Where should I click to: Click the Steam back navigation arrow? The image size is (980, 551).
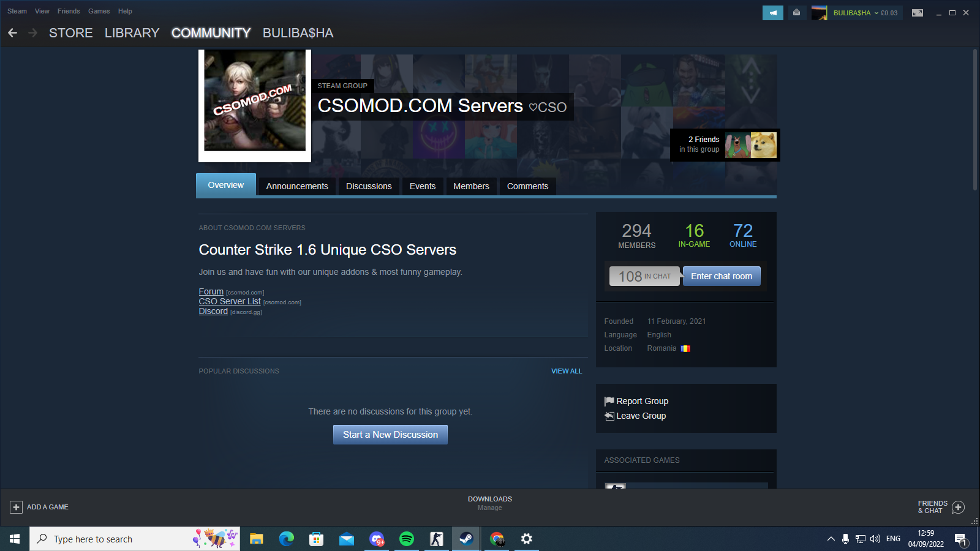click(12, 33)
